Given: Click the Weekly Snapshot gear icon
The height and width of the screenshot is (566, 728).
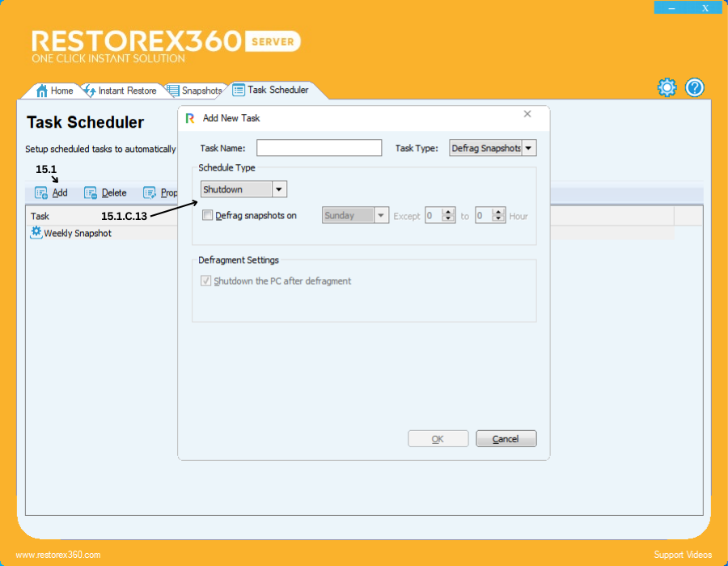Looking at the screenshot, I should point(36,232).
